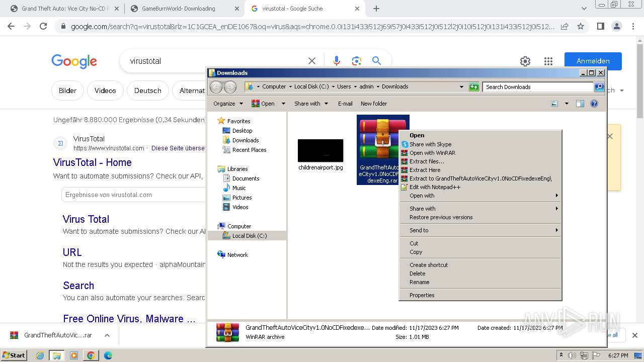Click Anmelden sign-in button
The image size is (644, 362).
(593, 61)
